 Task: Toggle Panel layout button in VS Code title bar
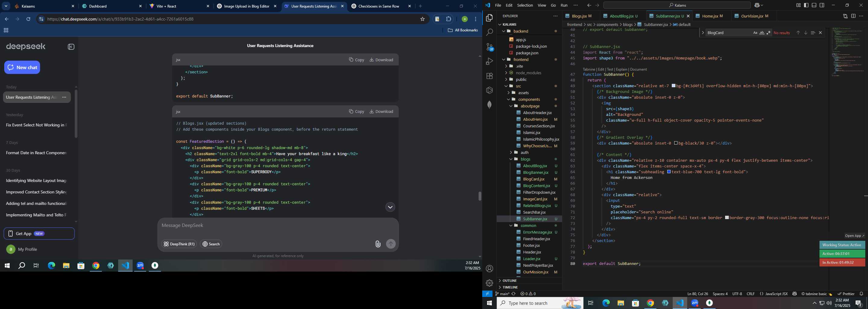click(814, 5)
